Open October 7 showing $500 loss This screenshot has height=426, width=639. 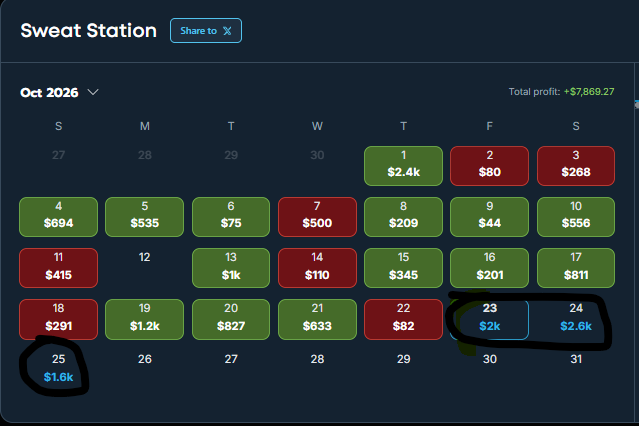pos(317,217)
